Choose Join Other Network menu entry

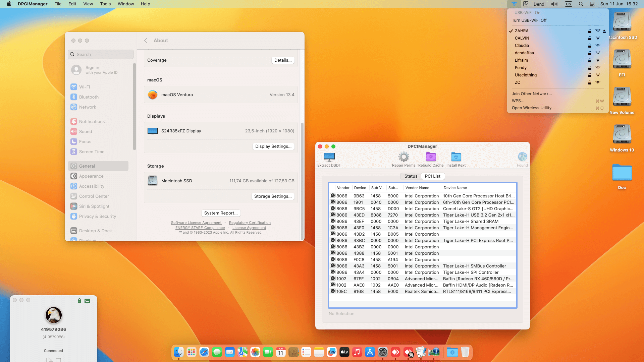tap(557, 94)
